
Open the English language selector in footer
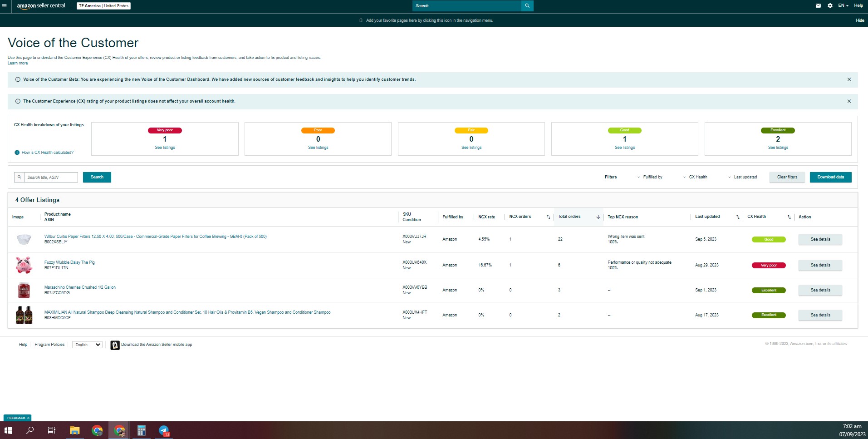pyautogui.click(x=87, y=345)
